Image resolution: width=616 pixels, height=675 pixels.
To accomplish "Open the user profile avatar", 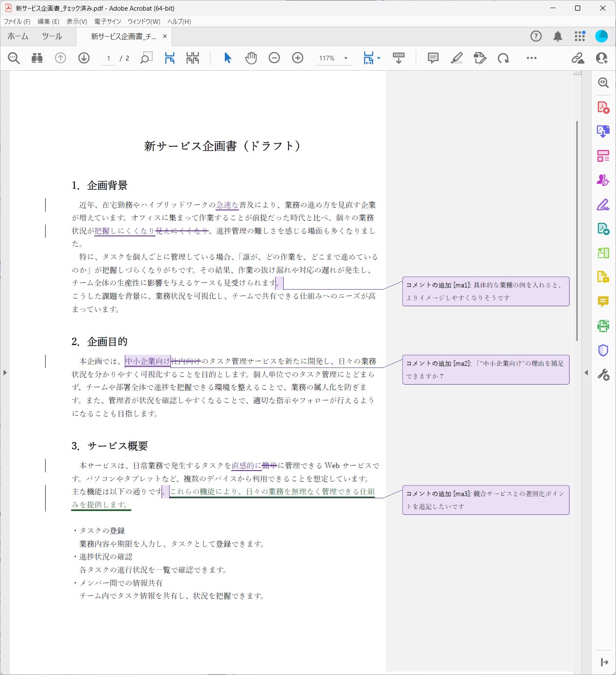I will (602, 36).
